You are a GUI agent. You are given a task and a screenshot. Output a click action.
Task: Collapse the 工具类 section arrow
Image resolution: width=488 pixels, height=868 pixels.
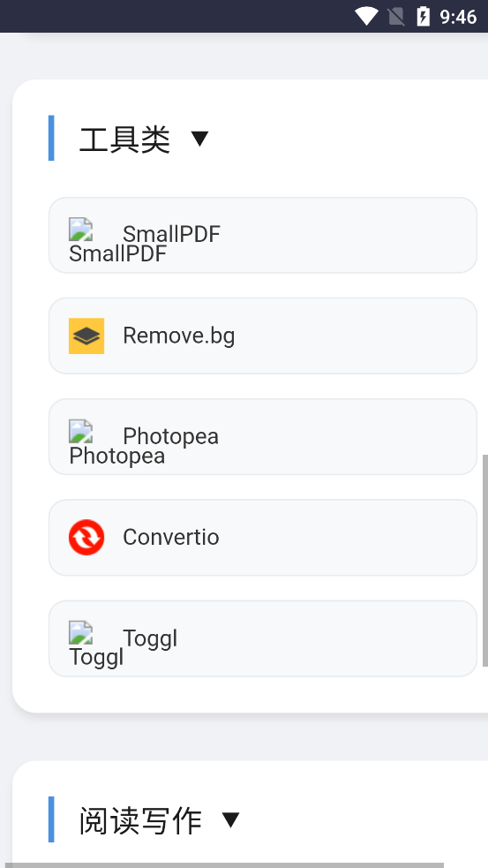(x=199, y=139)
